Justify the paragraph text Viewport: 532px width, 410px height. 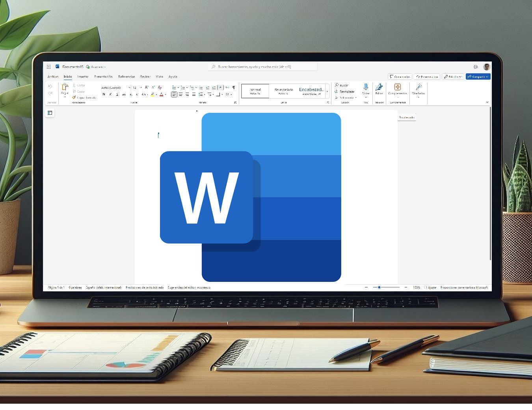194,95
